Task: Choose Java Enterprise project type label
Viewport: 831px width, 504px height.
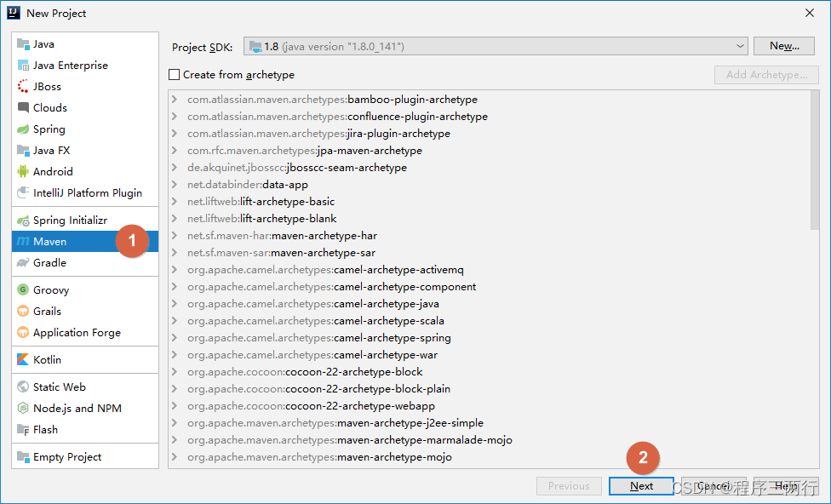Action: point(71,66)
